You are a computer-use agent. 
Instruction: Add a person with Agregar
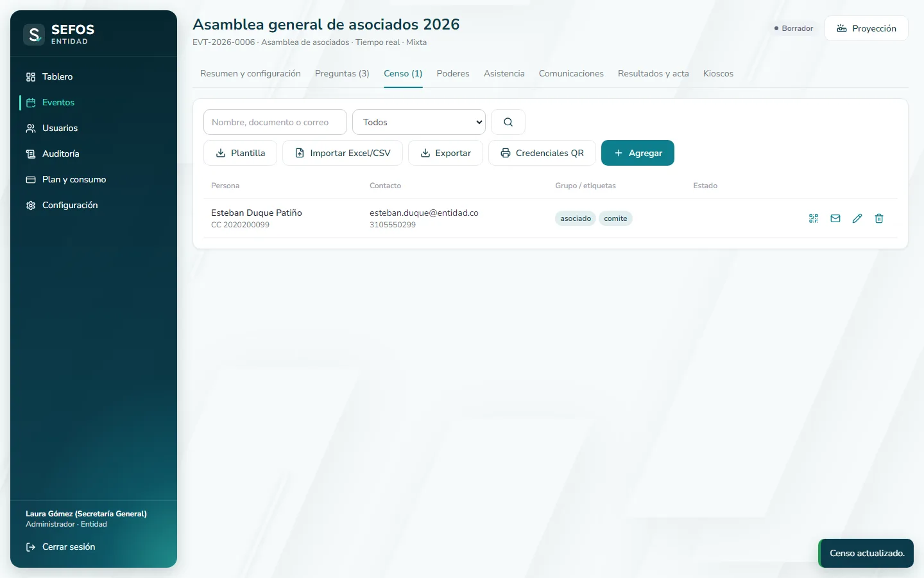coord(638,153)
